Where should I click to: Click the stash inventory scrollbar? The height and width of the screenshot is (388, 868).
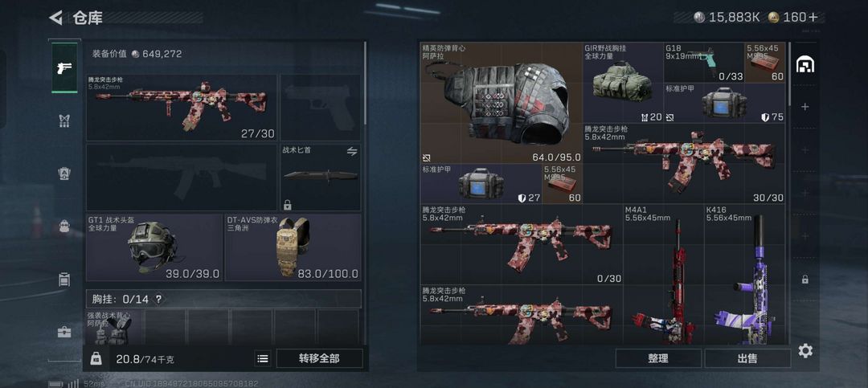(x=789, y=74)
